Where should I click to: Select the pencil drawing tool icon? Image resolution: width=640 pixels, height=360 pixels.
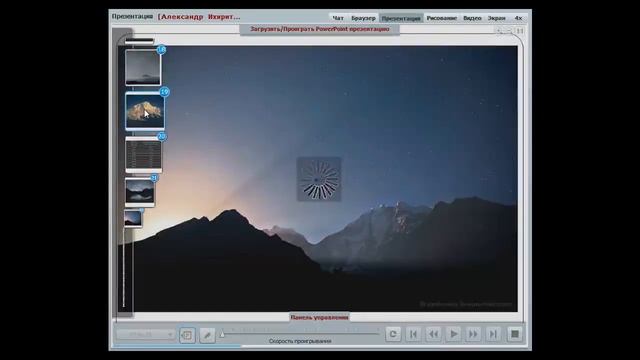(x=207, y=335)
